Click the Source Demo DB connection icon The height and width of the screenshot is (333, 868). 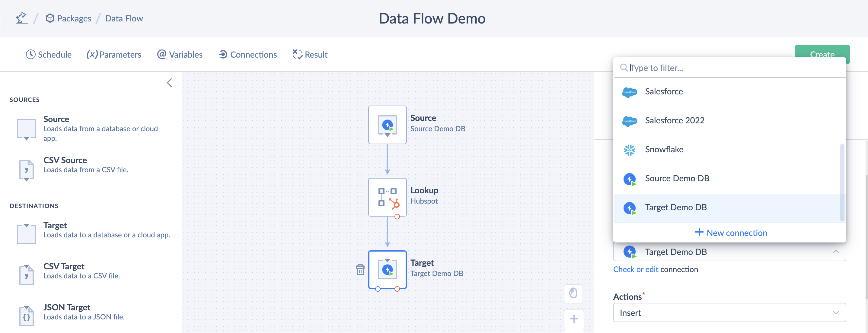tap(630, 178)
